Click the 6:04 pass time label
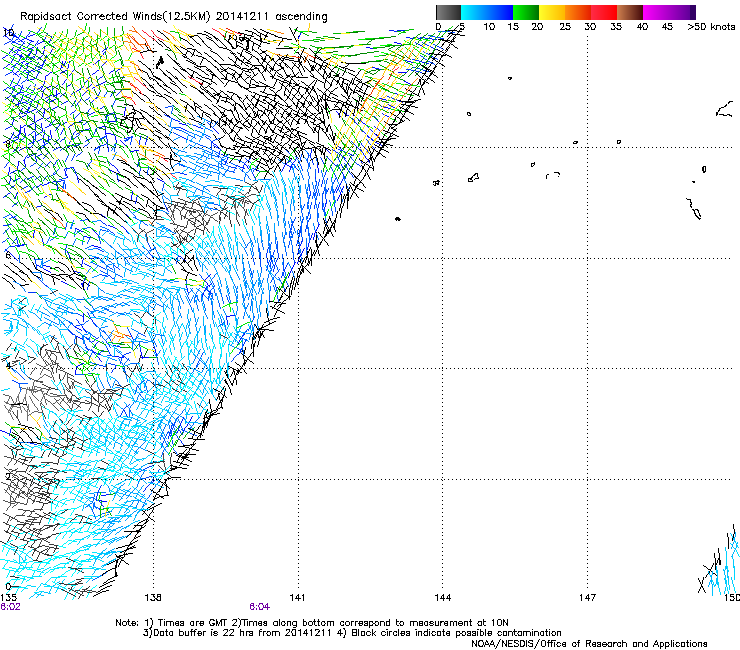The image size is (740, 650). [260, 607]
